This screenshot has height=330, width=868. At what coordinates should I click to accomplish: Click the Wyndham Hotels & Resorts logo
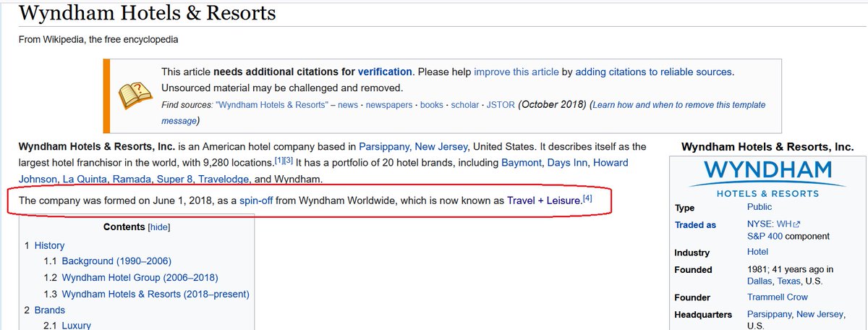coord(767,179)
